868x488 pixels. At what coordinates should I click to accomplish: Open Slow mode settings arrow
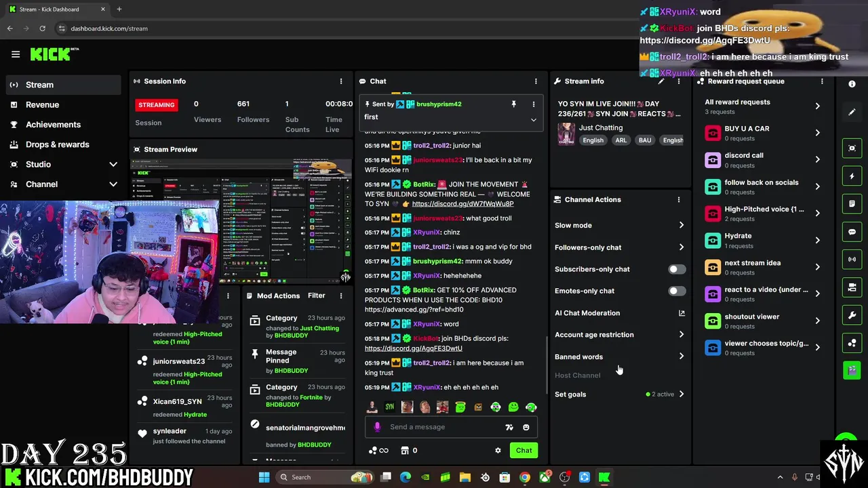pos(682,226)
